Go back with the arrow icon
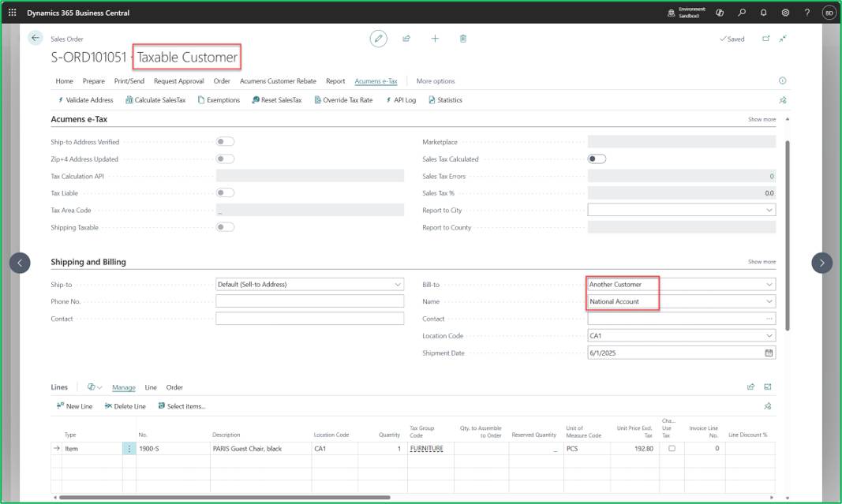This screenshot has height=504, width=842. tap(36, 38)
